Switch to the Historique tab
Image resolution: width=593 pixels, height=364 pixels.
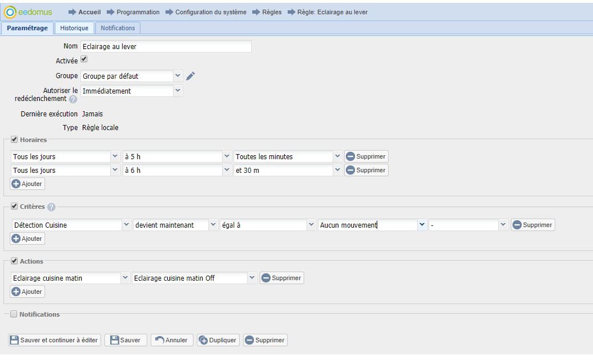point(74,28)
